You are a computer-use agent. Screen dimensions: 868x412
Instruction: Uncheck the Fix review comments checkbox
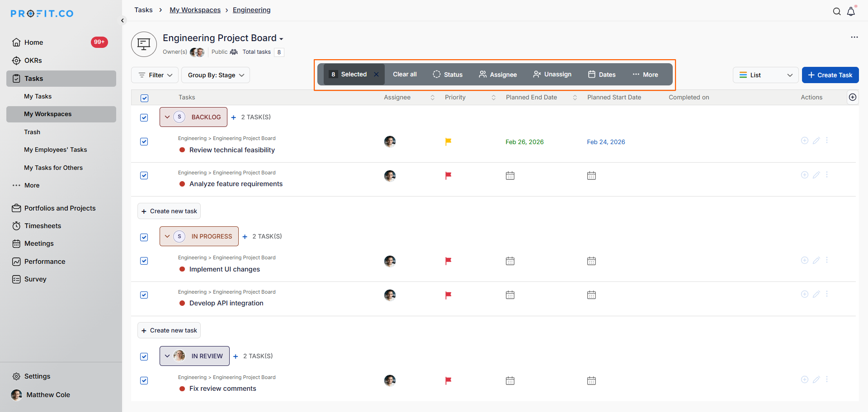click(144, 380)
